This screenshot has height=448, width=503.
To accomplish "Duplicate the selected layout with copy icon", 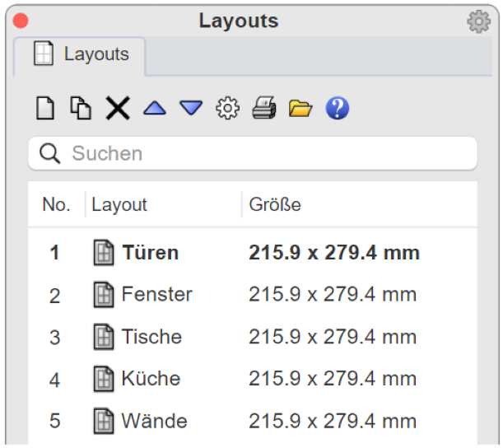I will point(81,108).
